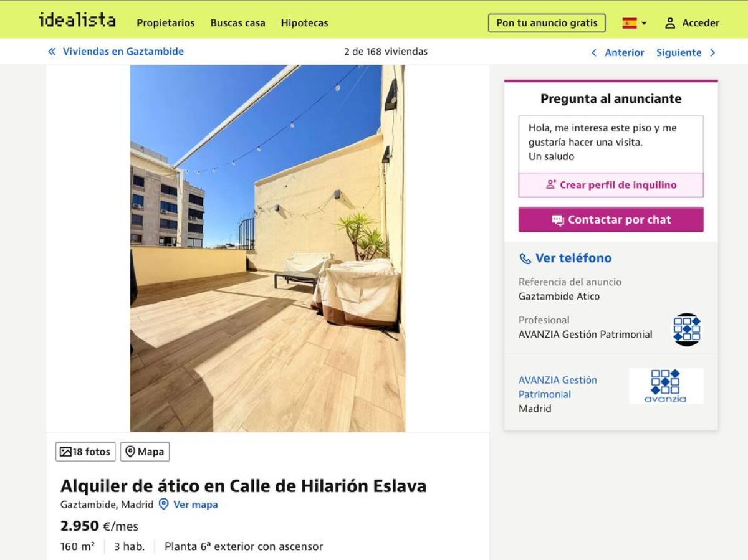Screen dimensions: 748x560
Task: Click the double chevron back icon
Action: [x=52, y=52]
